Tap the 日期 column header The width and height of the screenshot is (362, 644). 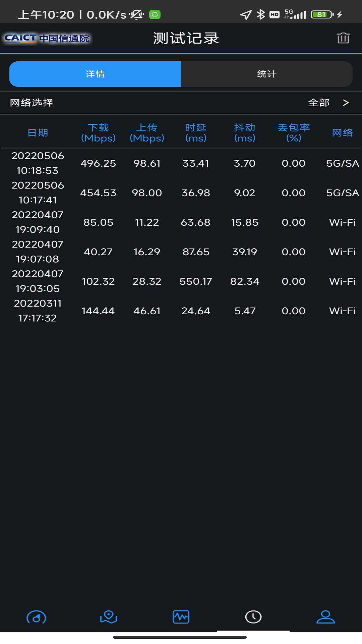38,133
